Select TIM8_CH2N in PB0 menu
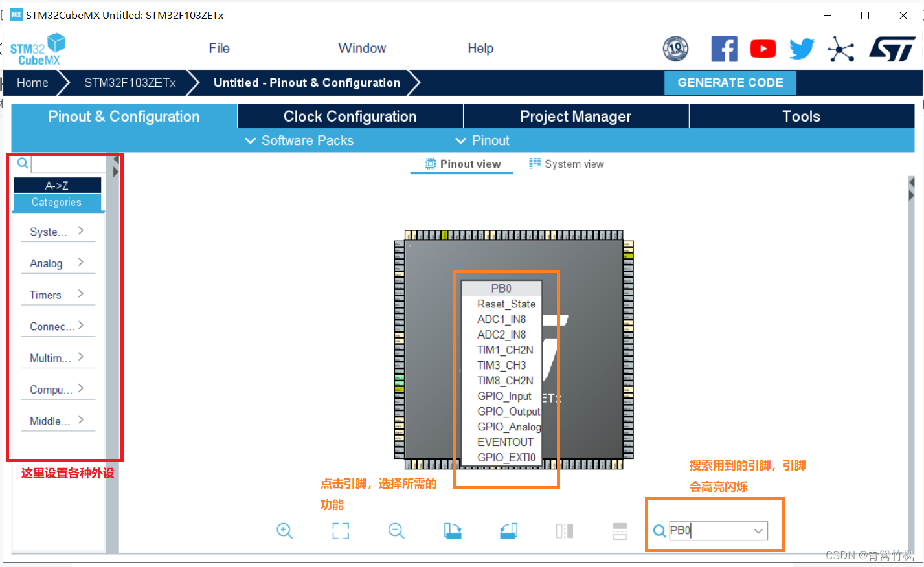This screenshot has width=924, height=567. tap(505, 381)
